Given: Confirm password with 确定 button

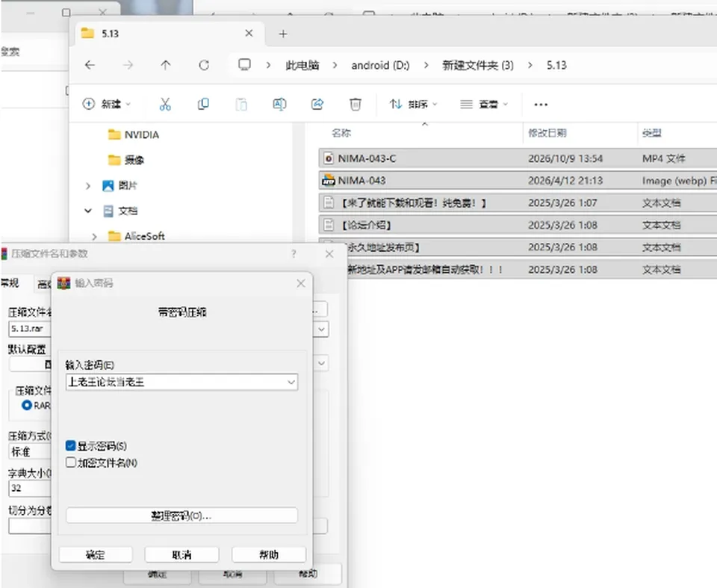Looking at the screenshot, I should coord(96,554).
